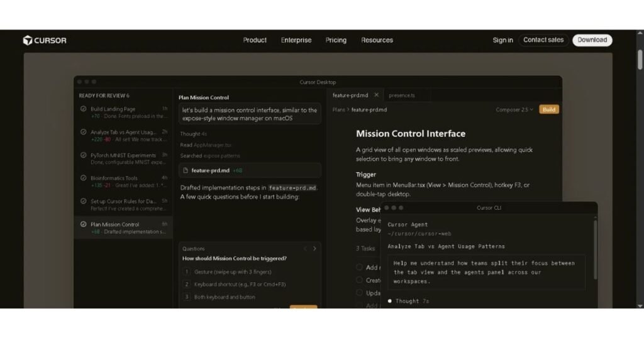This screenshot has width=644, height=338.
Task: Open the Resources menu
Action: [377, 40]
